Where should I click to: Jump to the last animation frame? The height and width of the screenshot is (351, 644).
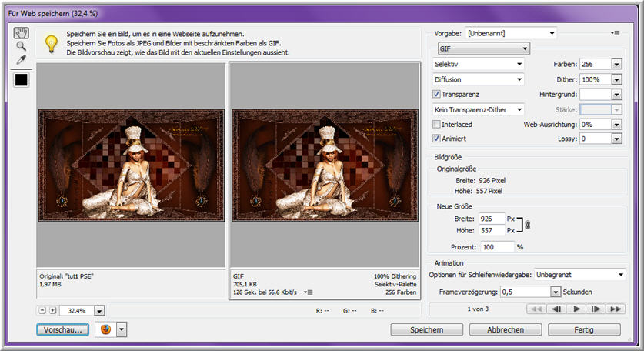point(616,309)
